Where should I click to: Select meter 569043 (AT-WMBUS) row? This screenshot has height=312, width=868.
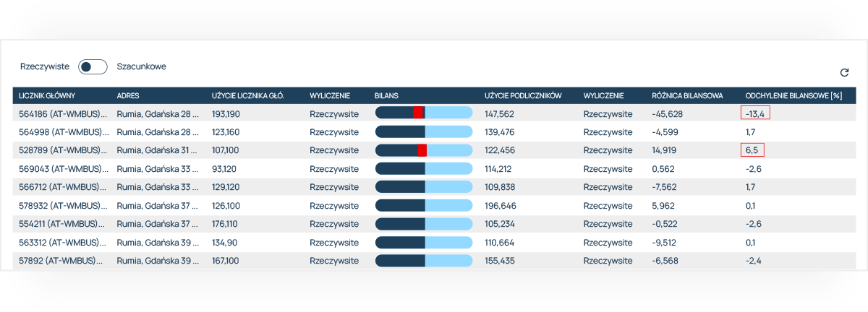pos(62,169)
